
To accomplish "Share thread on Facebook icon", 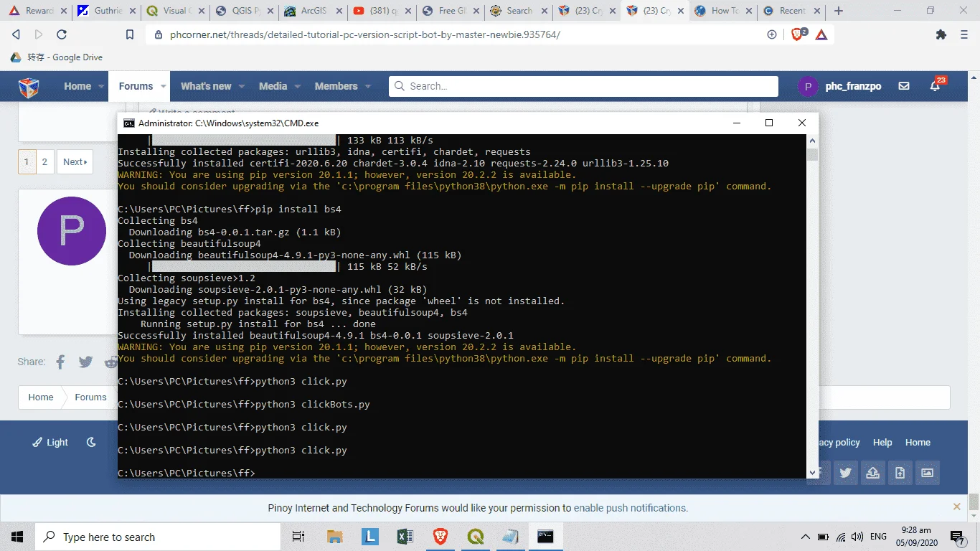I will [60, 362].
